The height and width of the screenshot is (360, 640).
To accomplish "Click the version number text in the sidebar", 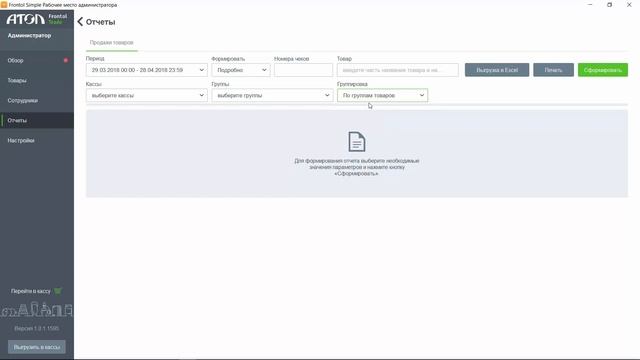I will (37, 328).
